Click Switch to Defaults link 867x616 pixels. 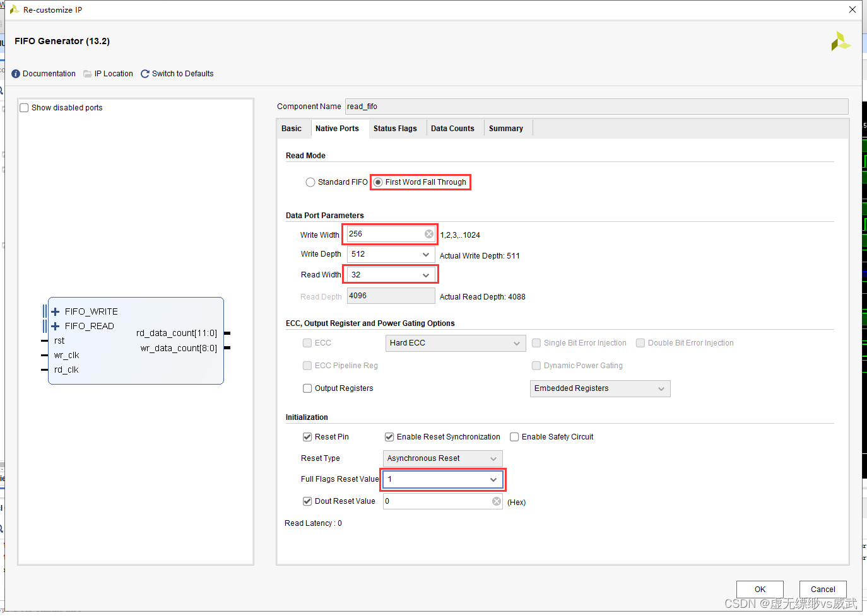click(182, 74)
